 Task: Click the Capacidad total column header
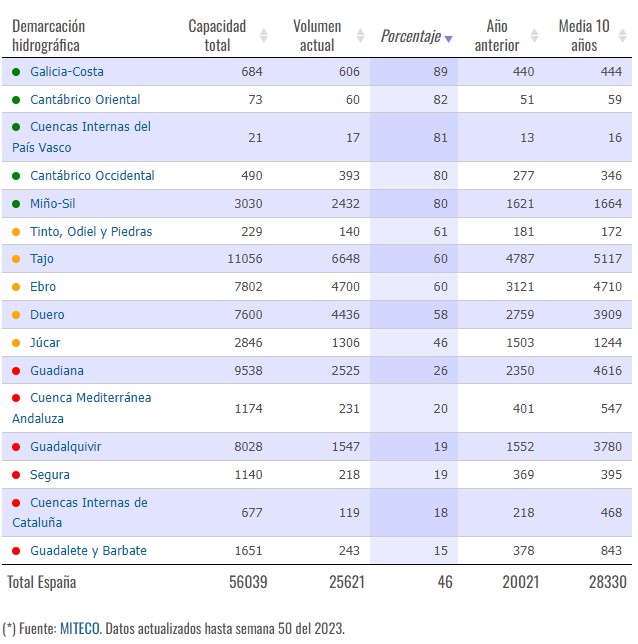pyautogui.click(x=217, y=36)
